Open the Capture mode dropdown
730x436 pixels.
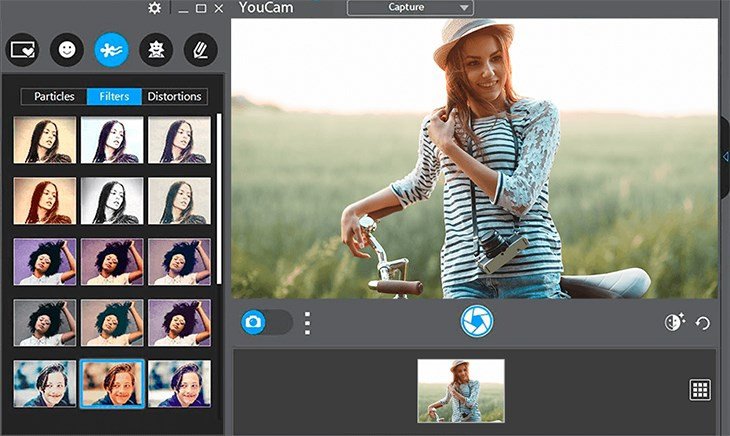[x=410, y=7]
